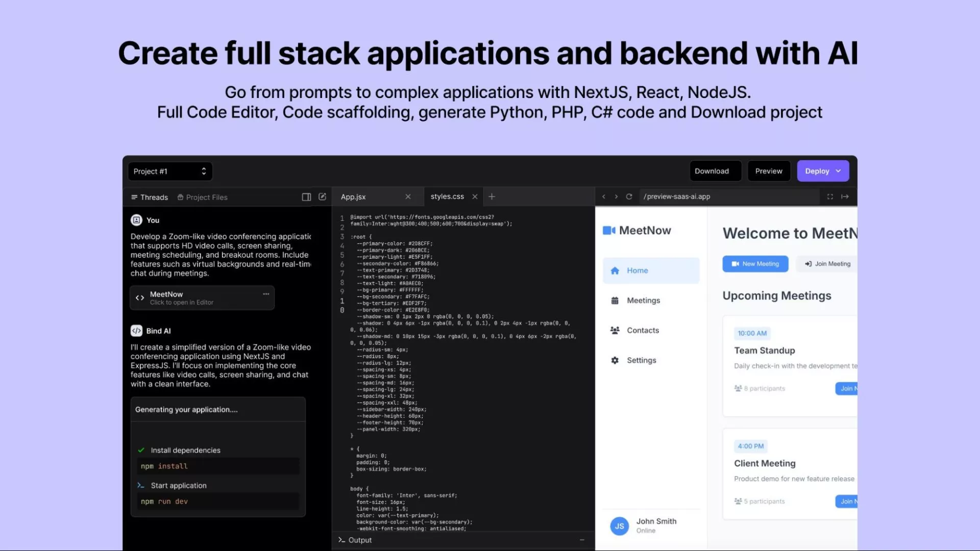Click the Download button
The height and width of the screenshot is (551, 980).
click(712, 171)
